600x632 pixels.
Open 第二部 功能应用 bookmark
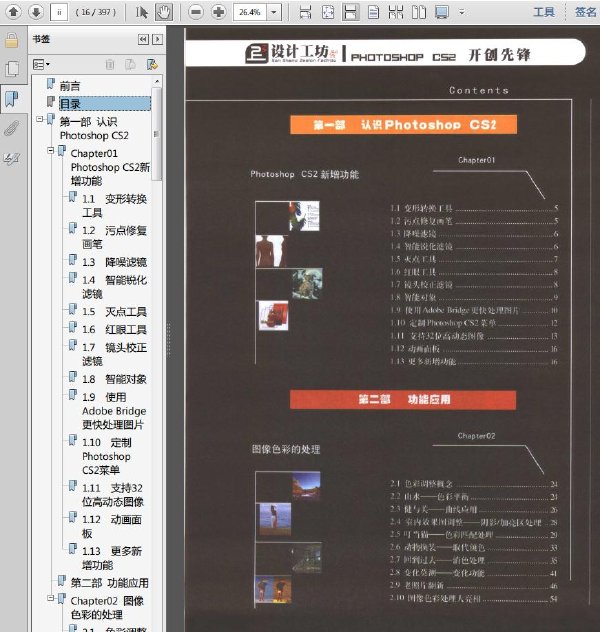click(109, 582)
